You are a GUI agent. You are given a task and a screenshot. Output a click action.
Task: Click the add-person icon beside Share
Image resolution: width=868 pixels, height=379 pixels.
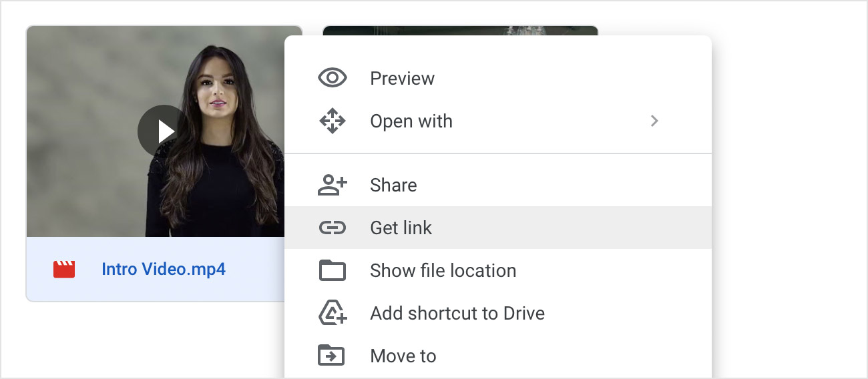(332, 185)
